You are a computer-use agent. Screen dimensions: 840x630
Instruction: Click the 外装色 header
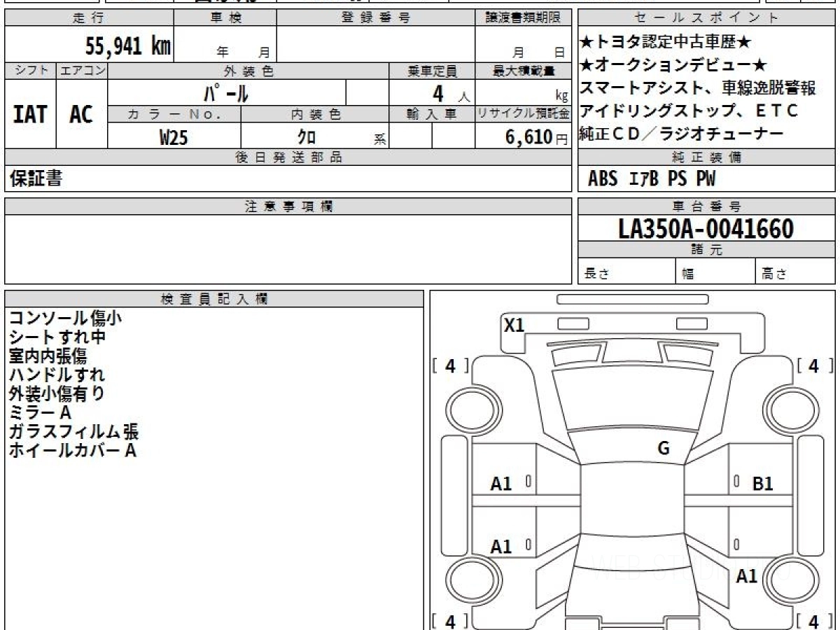pyautogui.click(x=248, y=71)
